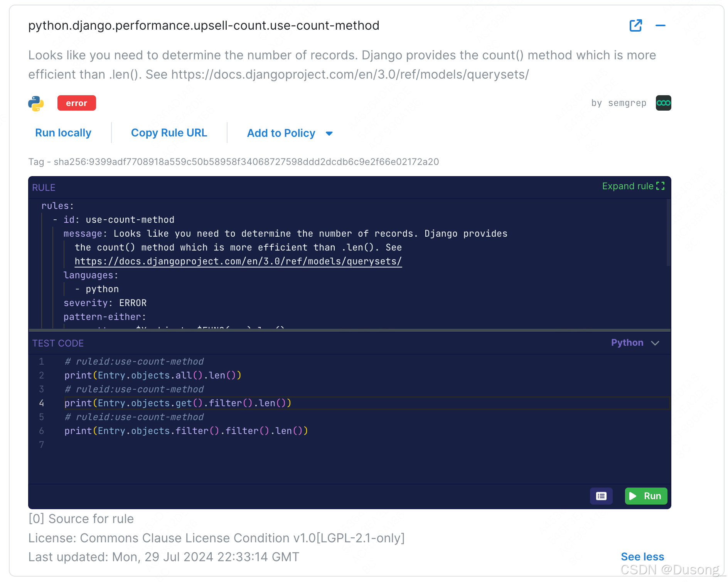Click the red error severity badge

76,103
